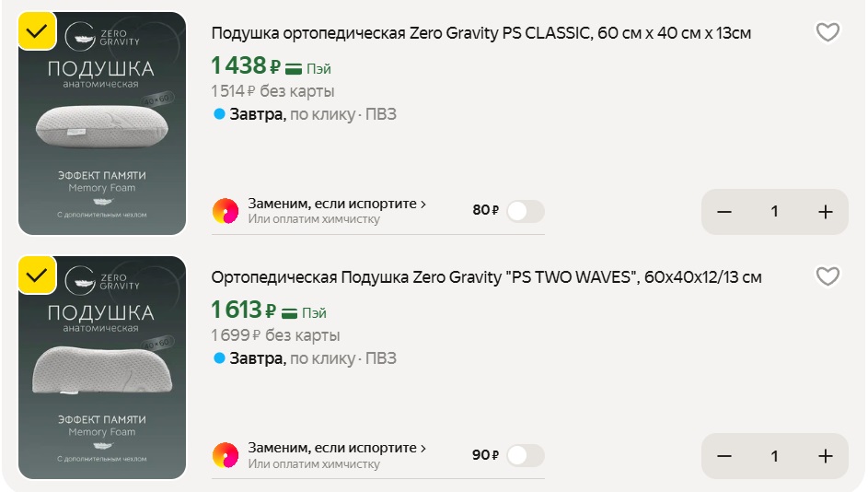The width and height of the screenshot is (868, 492).
Task: Click protection service icon beside 90 ₽ offer
Action: coord(226,455)
